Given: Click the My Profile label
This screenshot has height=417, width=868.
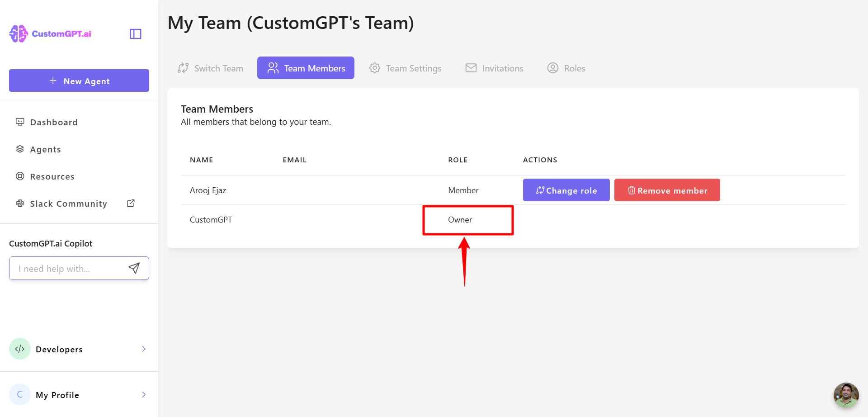Looking at the screenshot, I should pos(57,395).
